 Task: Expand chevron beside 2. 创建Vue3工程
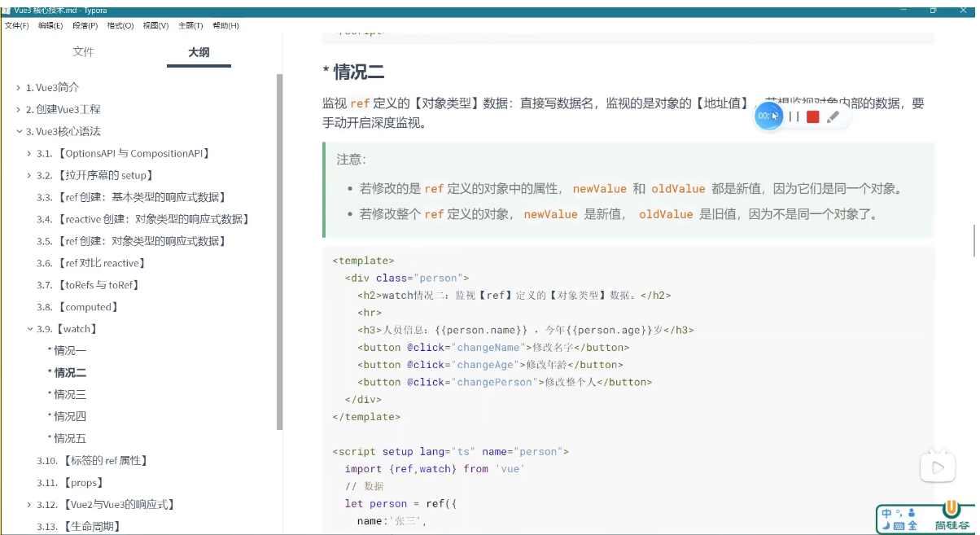[19, 109]
